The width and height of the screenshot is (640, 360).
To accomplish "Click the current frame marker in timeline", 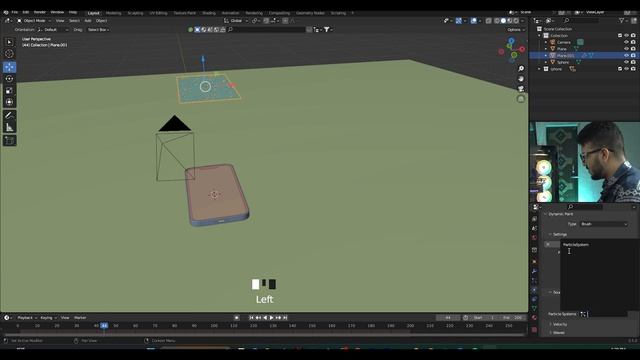I will tap(104, 326).
